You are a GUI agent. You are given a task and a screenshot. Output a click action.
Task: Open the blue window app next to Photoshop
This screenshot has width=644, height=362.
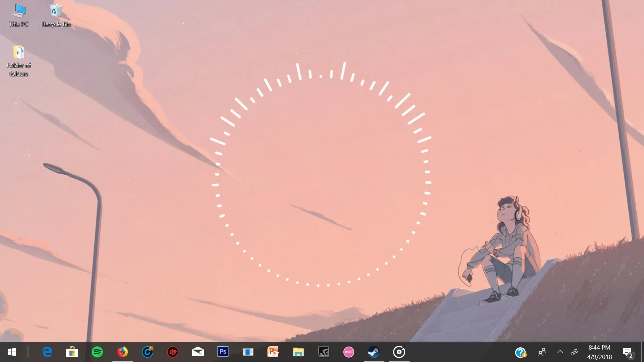pyautogui.click(x=248, y=352)
